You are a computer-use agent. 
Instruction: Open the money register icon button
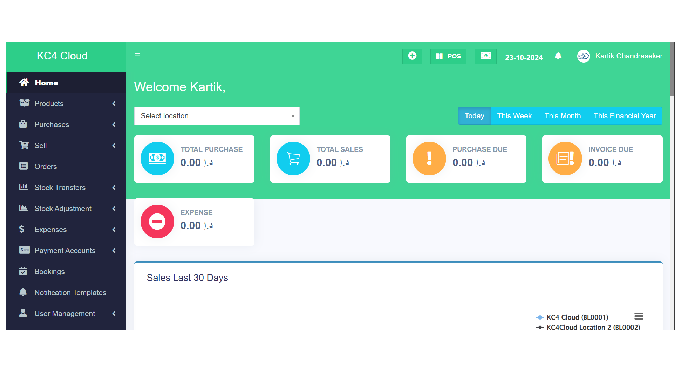[486, 56]
